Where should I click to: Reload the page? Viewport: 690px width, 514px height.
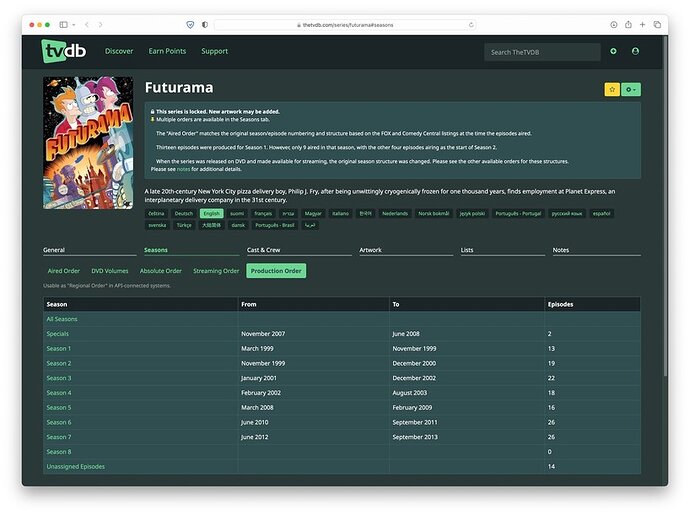(471, 25)
